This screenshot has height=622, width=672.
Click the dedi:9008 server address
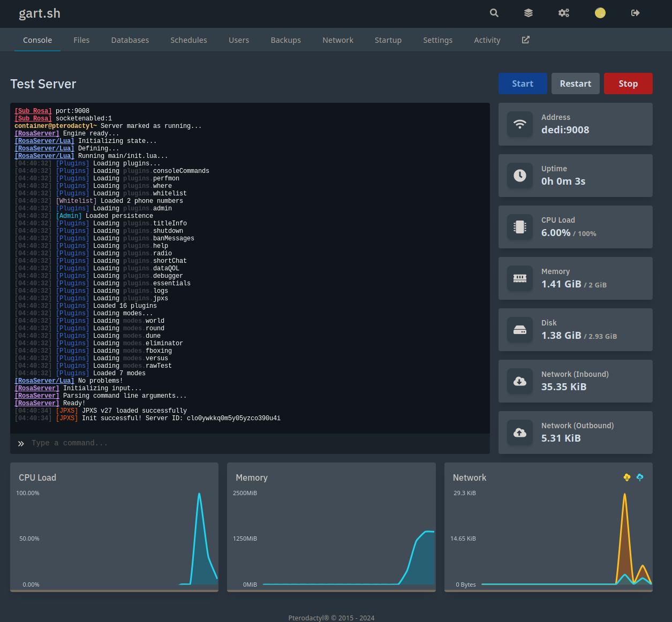tap(565, 130)
